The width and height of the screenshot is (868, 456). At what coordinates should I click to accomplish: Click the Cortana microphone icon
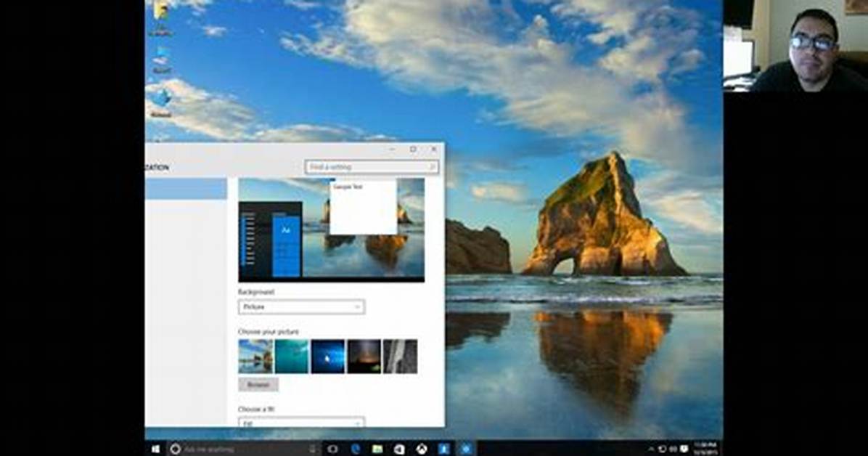[x=313, y=449]
